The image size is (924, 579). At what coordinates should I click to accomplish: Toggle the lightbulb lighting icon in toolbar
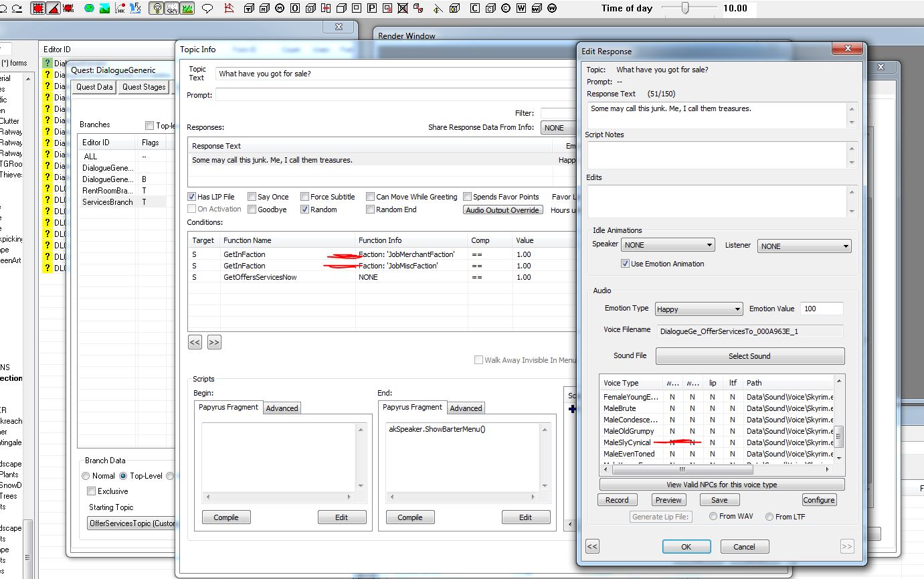(157, 9)
